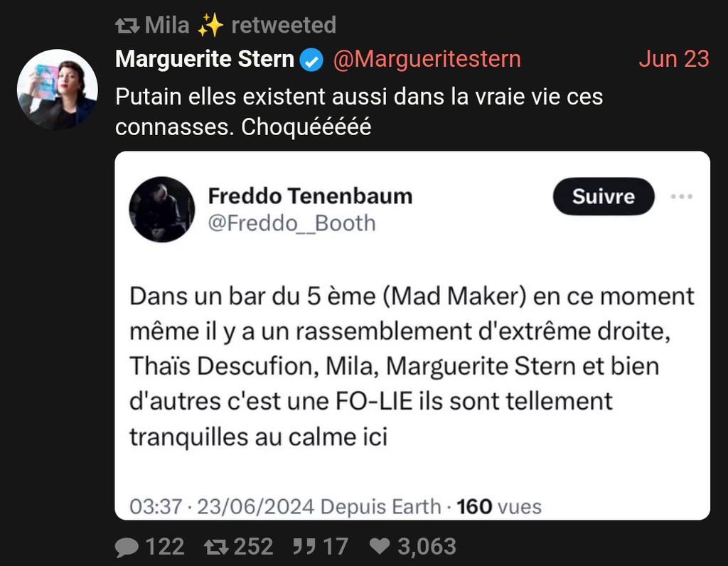Viewport: 728px width, 566px height.
Task: Click the retweet arrows beside Mila
Action: pyautogui.click(x=127, y=26)
